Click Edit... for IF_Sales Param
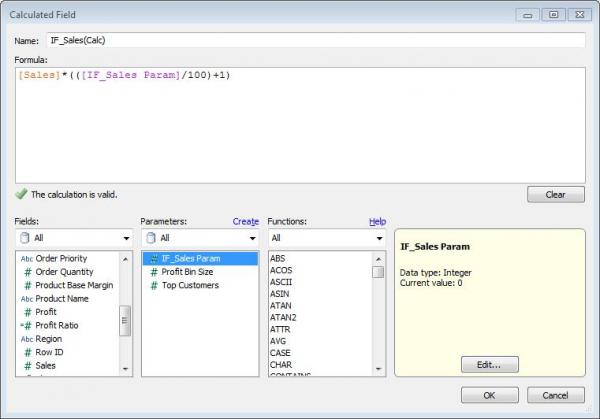This screenshot has width=600, height=419. (489, 363)
